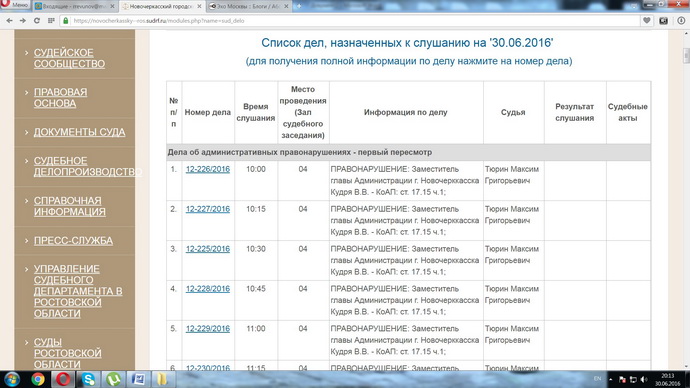Switch to the Новочеркасский городской tab

click(x=161, y=6)
